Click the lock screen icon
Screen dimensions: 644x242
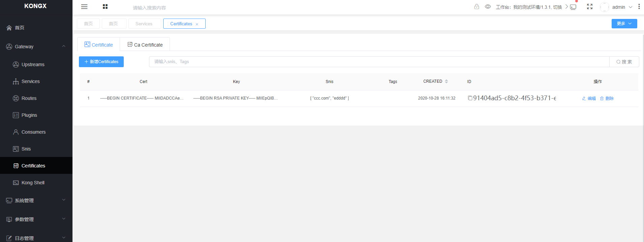[476, 7]
